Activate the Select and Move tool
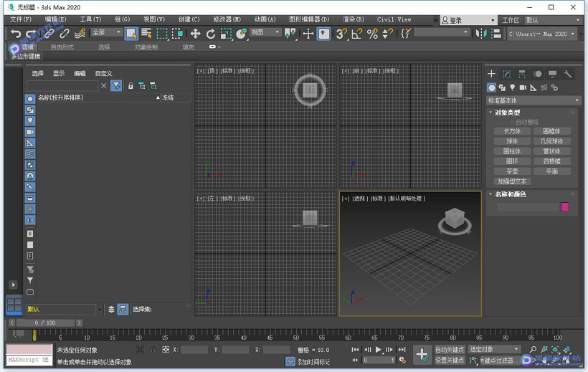 tap(195, 34)
